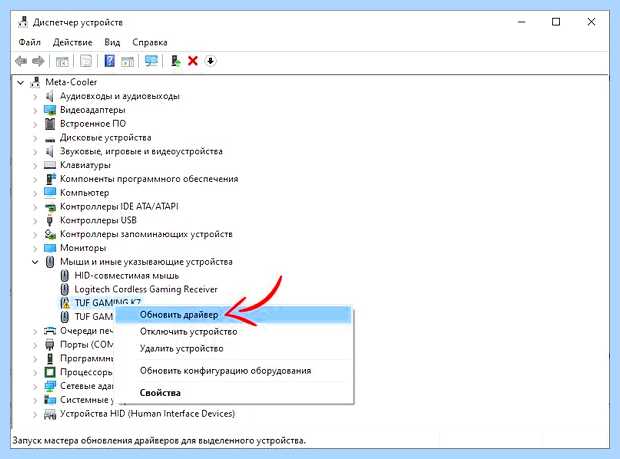Click the Контроллеры USB plug icon
The image size is (620, 459).
coord(50,220)
